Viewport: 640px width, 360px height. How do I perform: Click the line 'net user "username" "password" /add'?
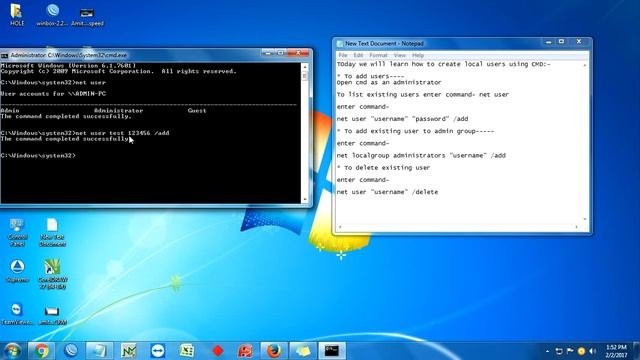coord(402,119)
